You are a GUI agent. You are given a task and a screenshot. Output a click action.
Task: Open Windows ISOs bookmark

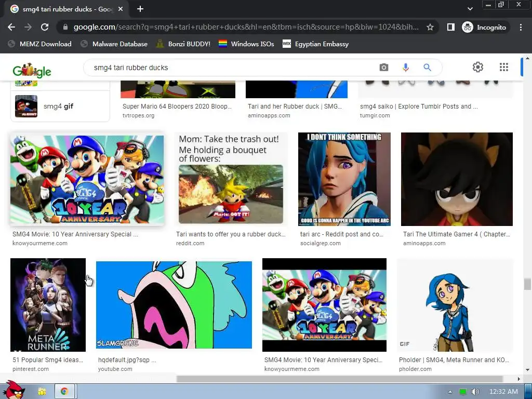(246, 44)
